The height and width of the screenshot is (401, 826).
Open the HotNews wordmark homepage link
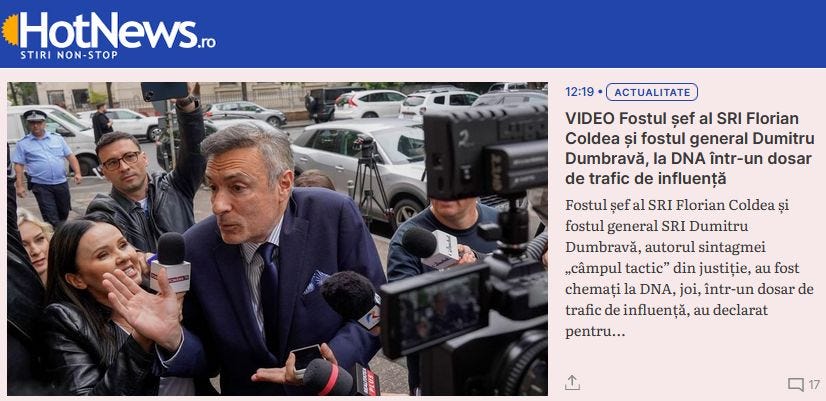(109, 31)
